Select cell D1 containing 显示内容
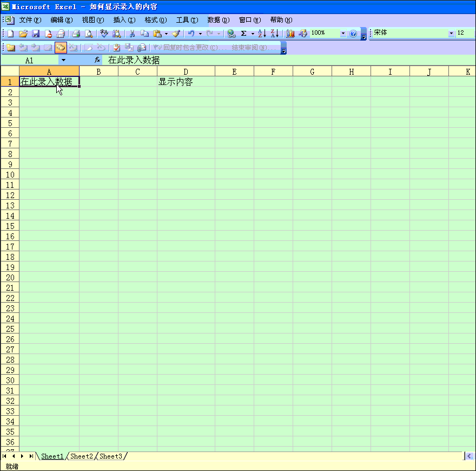The width and height of the screenshot is (476, 471). [186, 82]
